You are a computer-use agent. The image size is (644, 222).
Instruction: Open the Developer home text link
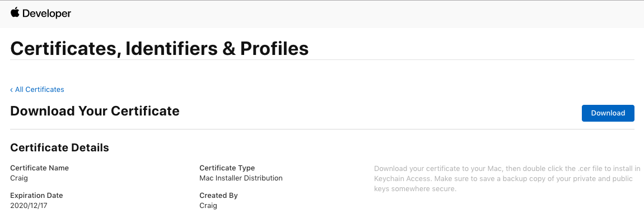click(46, 13)
